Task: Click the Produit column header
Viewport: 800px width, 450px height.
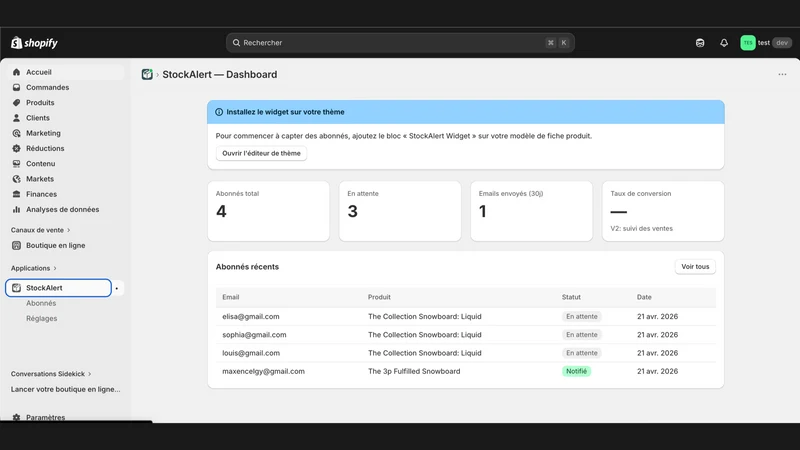Action: 379,297
